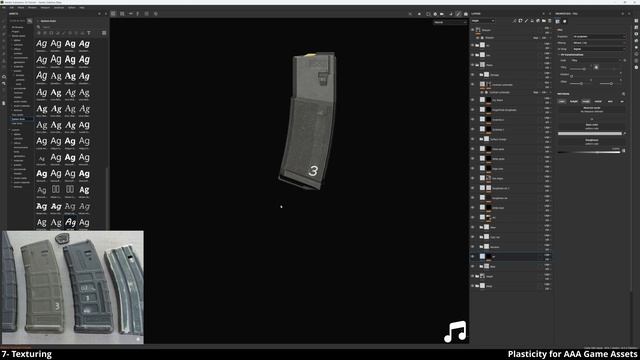
Task: Open the File menu
Action: click(4, 7)
